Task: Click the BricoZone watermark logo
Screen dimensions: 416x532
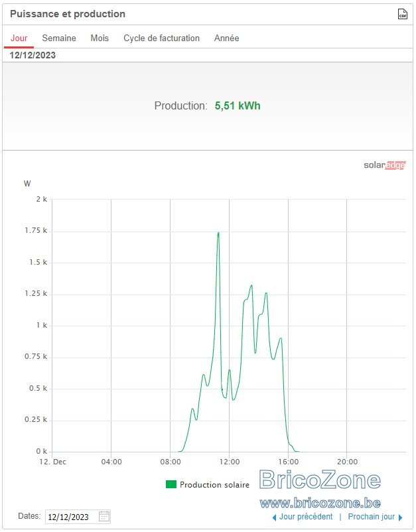Action: [x=320, y=480]
